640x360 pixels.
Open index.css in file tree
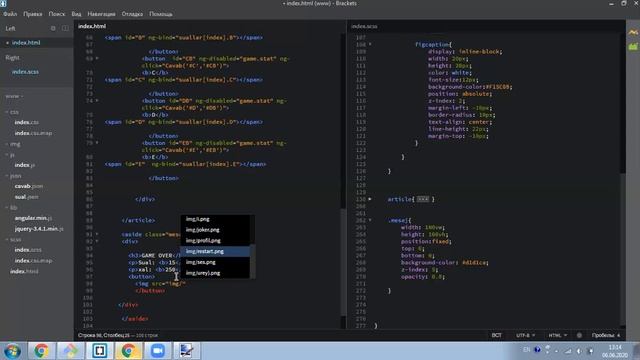pyautogui.click(x=27, y=122)
